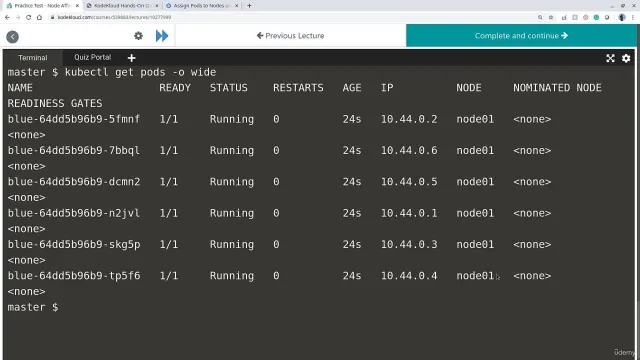This screenshot has width=640, height=360.
Task: Bookmark this page with star icon
Action: [x=551, y=18]
